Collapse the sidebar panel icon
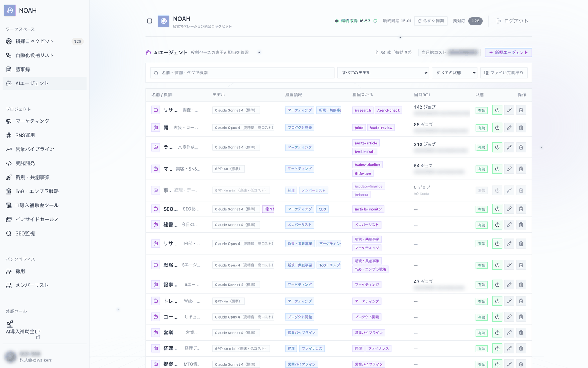588x368 pixels. click(150, 21)
